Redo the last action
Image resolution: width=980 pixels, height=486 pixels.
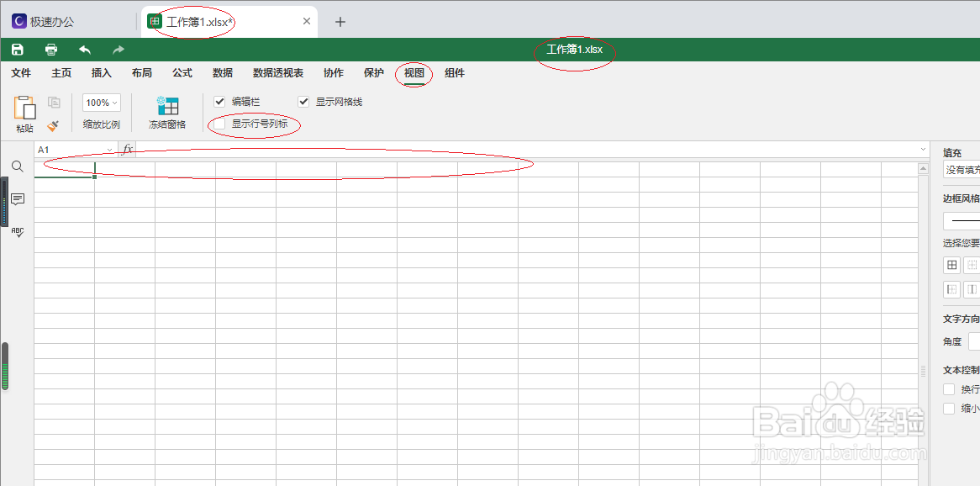tap(117, 49)
